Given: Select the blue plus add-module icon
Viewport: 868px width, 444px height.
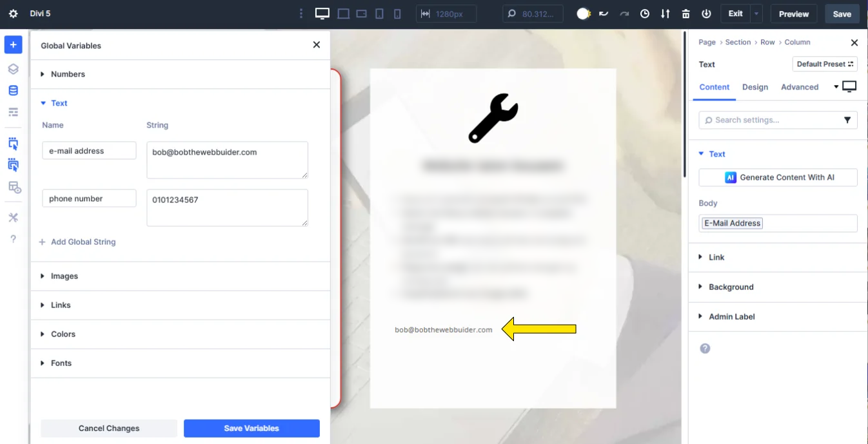Looking at the screenshot, I should click(13, 44).
